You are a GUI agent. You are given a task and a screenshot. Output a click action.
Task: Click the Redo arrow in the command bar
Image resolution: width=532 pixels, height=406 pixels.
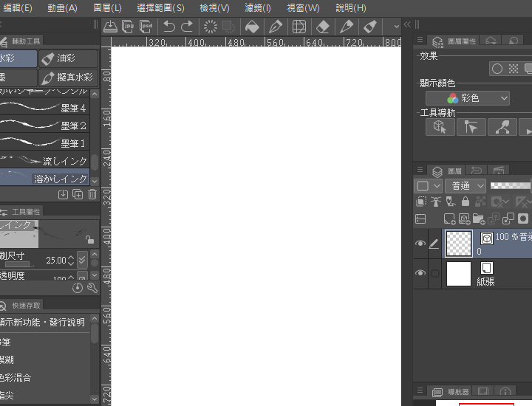[187, 27]
